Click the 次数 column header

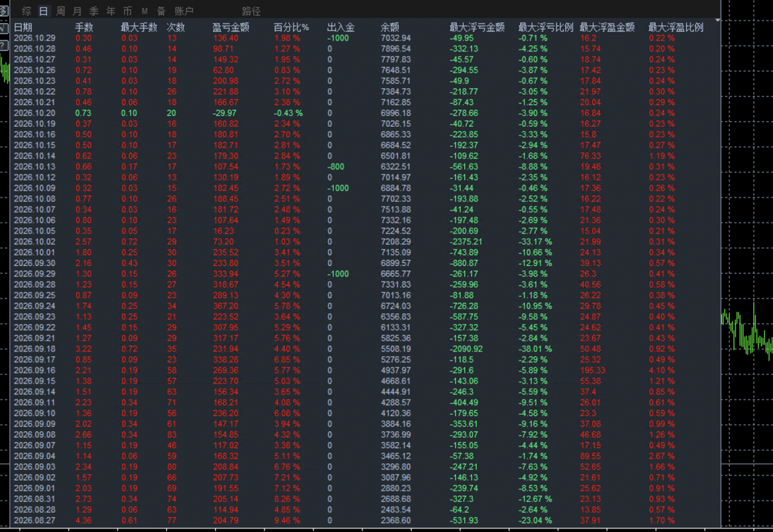176,27
